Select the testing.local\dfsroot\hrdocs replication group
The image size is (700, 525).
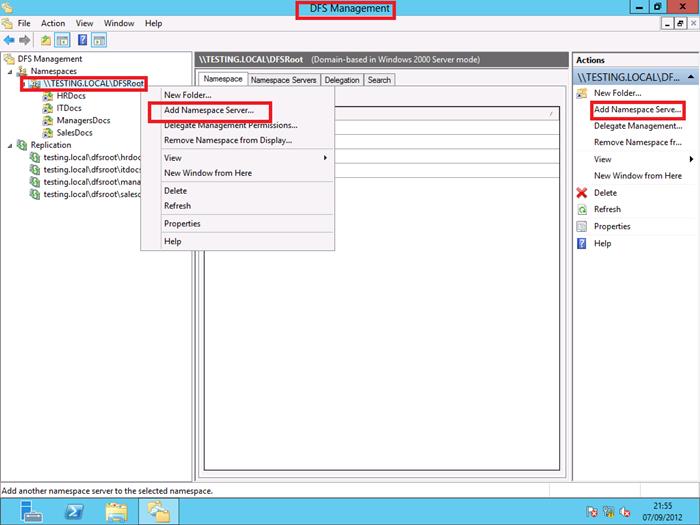pyautogui.click(x=92, y=157)
